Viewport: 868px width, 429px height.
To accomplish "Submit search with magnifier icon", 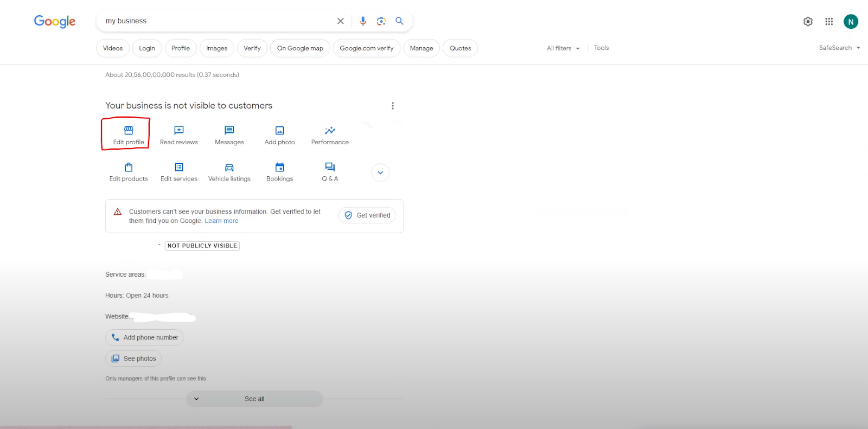I will pyautogui.click(x=399, y=21).
